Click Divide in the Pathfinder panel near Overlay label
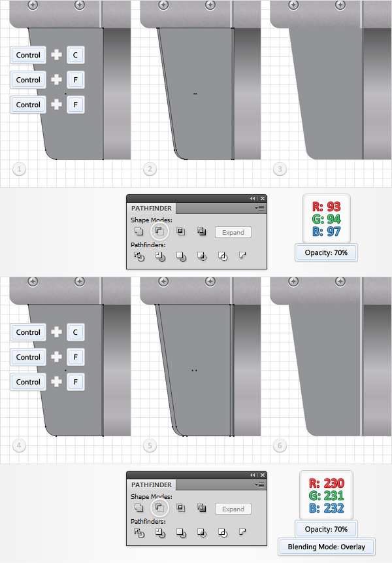Image resolution: width=392 pixels, height=563 pixels. [x=139, y=533]
